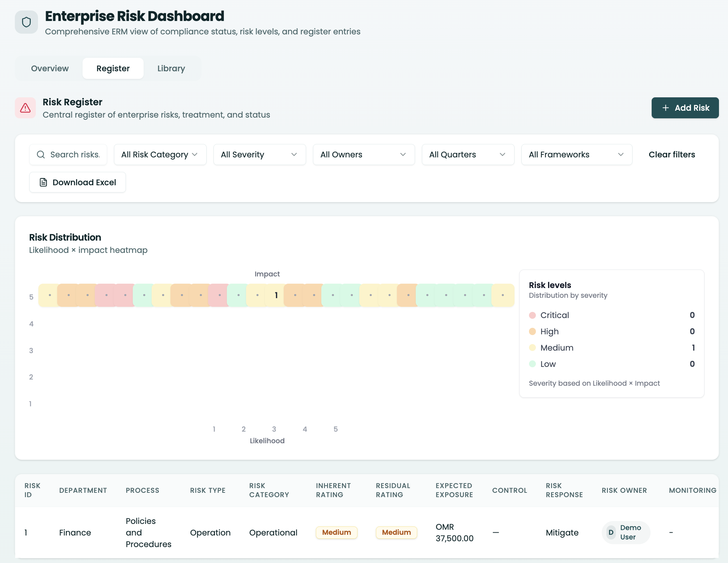Open the Library tab

point(171,68)
